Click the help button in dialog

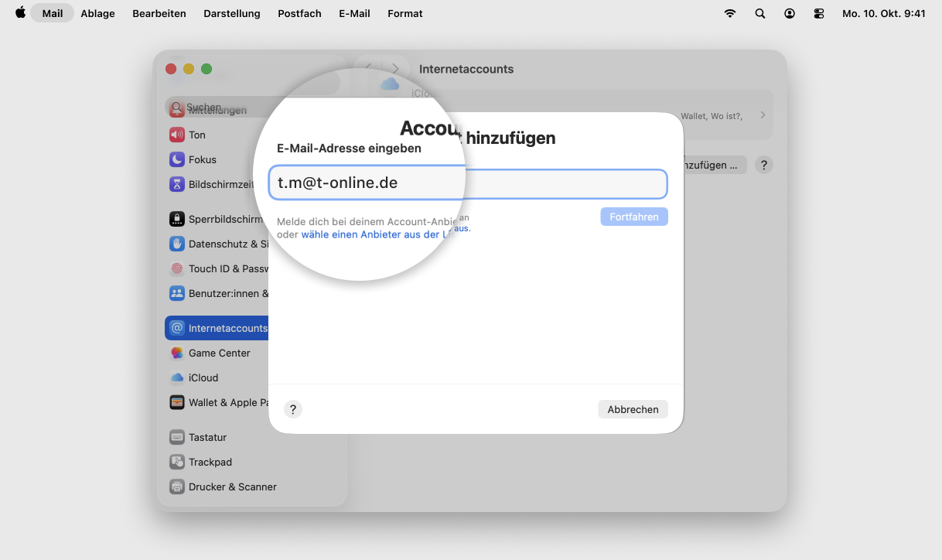(293, 409)
